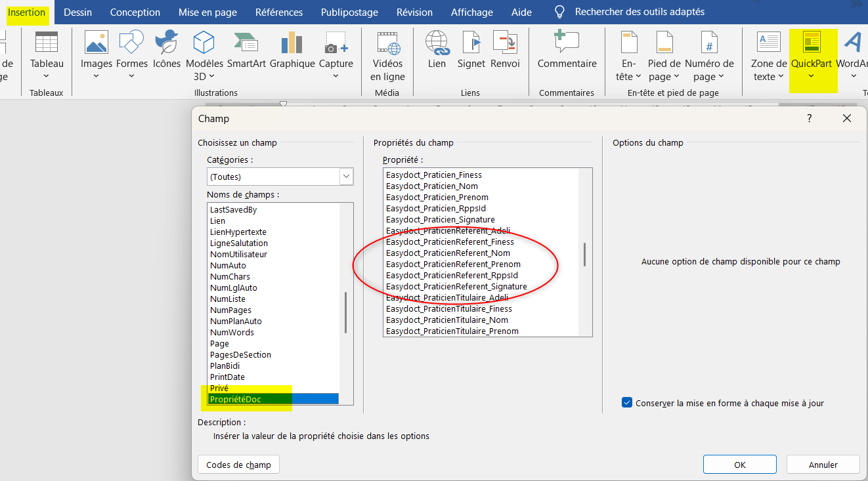Expand the Catégories combo box
868x481 pixels.
pos(346,177)
